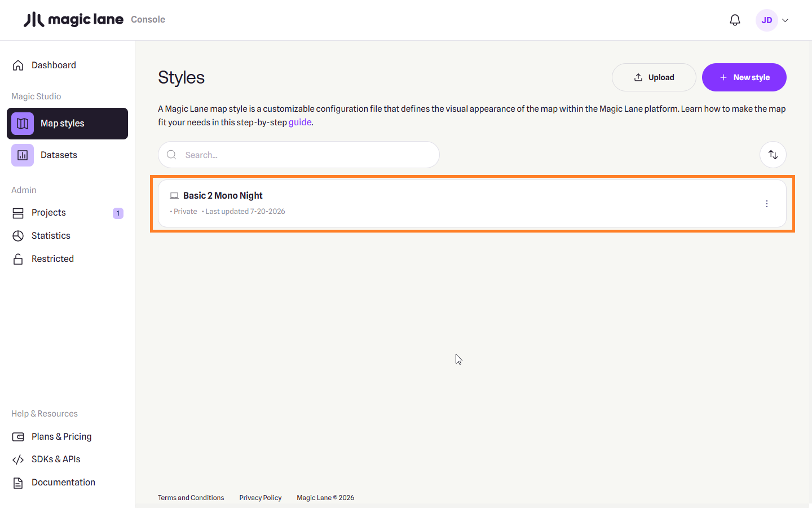Select Map styles in sidebar

coord(67,124)
